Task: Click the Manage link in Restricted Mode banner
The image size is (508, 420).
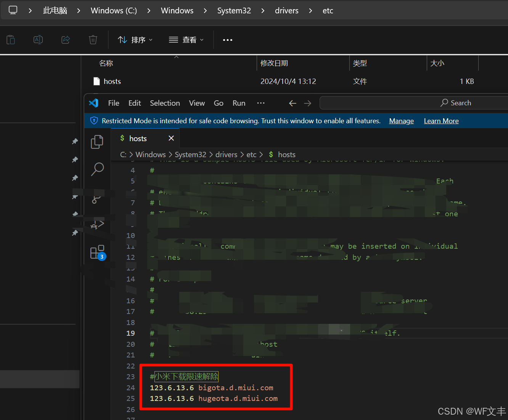Action: click(401, 121)
